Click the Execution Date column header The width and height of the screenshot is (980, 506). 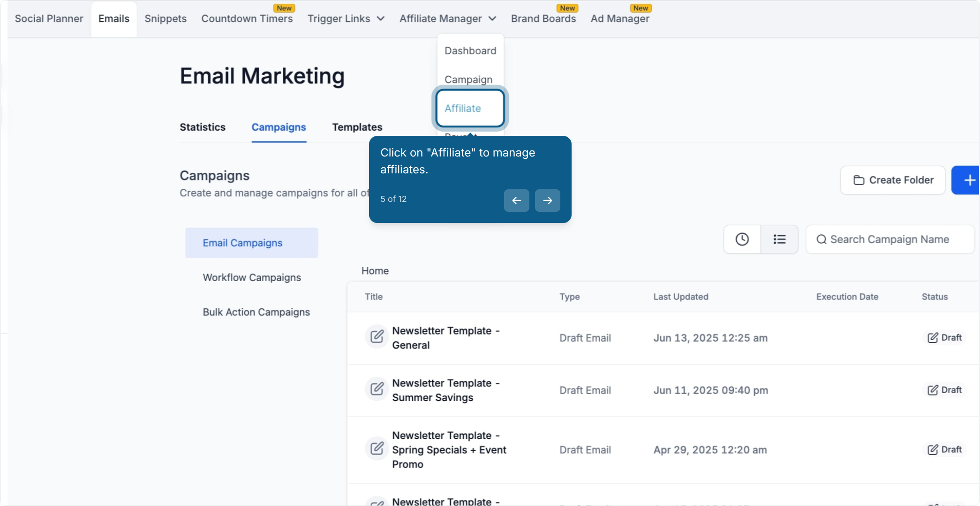coord(847,297)
